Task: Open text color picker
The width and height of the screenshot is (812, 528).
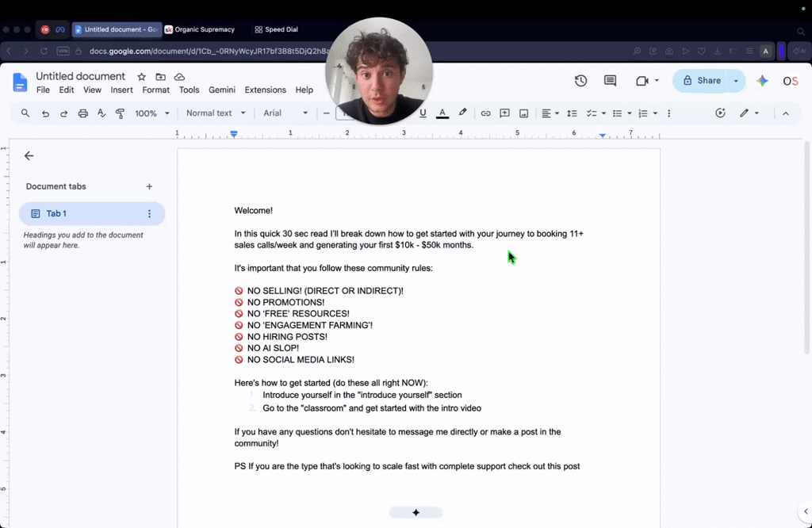Action: (442, 113)
